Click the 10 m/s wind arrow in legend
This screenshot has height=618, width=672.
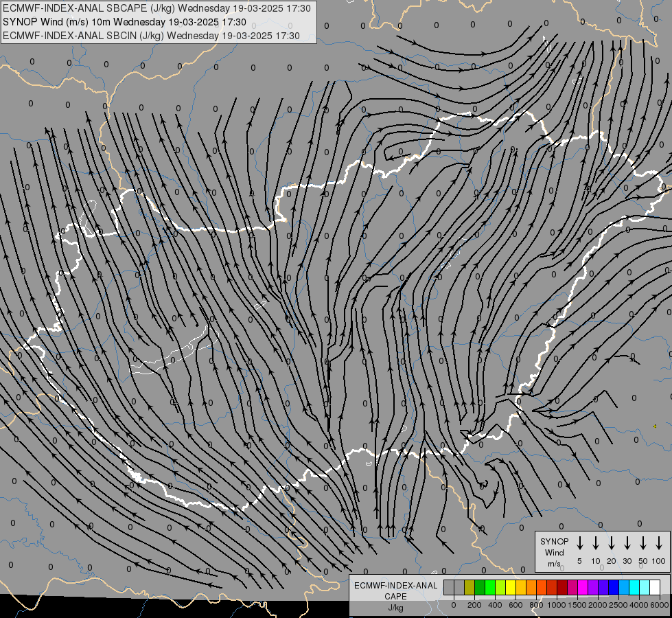pos(595,543)
